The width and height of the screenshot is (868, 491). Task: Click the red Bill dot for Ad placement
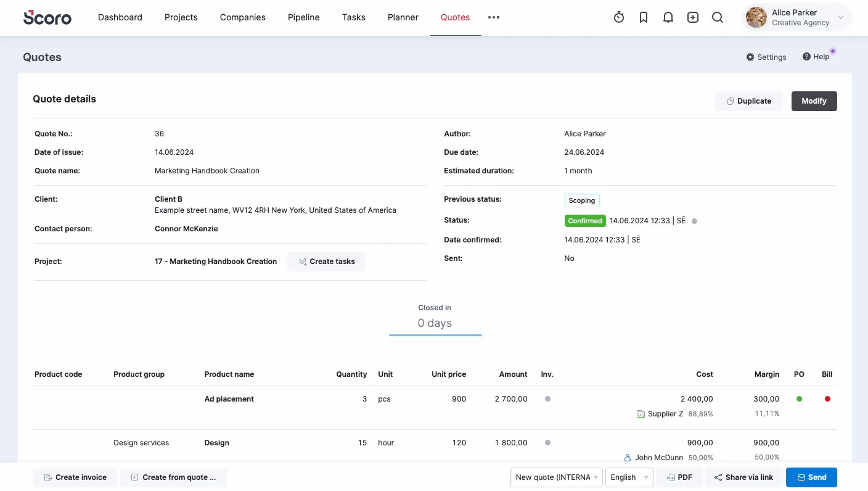tap(827, 399)
